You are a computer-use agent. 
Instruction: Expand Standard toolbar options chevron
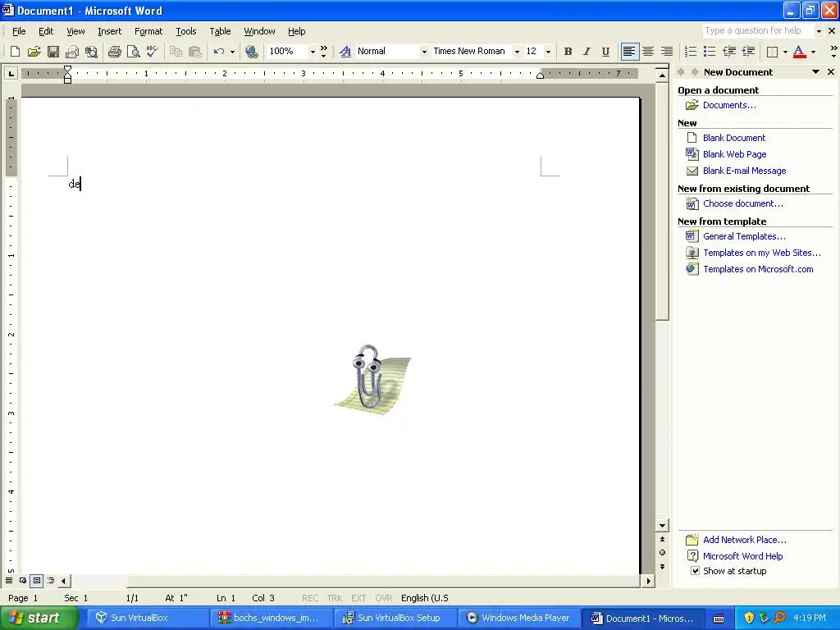(323, 52)
